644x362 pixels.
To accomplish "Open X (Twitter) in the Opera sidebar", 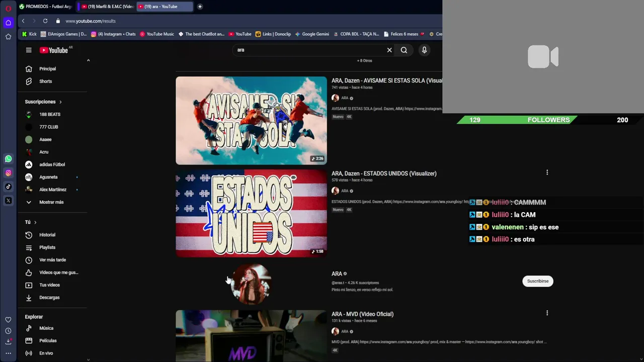I will 8,201.
